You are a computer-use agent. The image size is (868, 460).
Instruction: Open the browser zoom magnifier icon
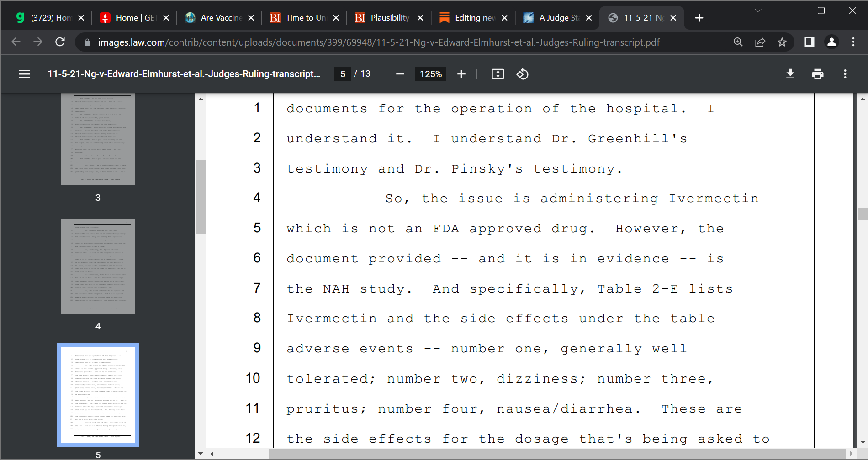click(x=738, y=42)
